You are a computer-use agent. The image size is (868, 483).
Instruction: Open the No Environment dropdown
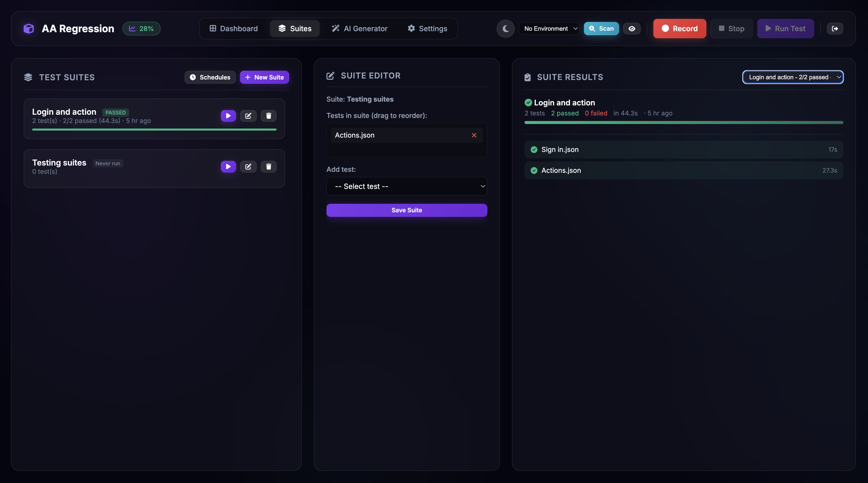pos(549,29)
